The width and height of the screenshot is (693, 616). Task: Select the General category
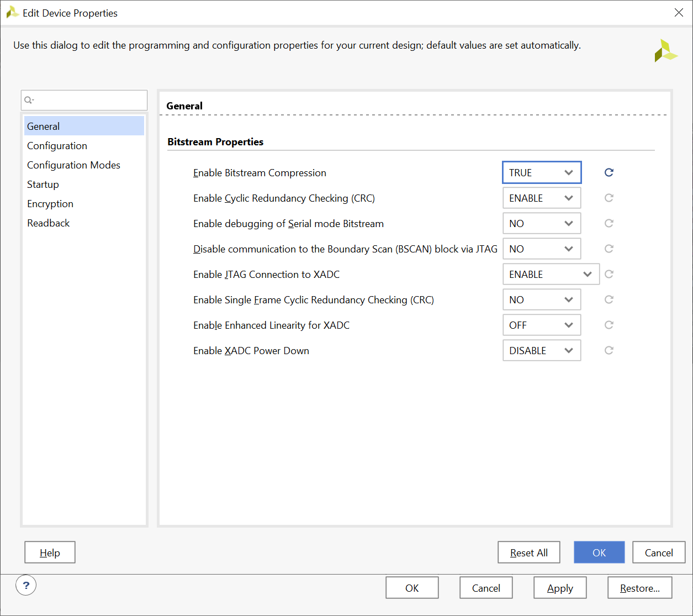click(84, 126)
